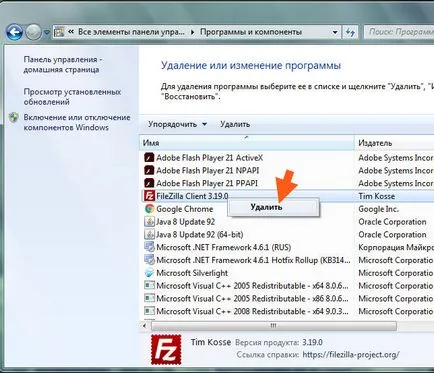
Task: Click the Google Chrome icon in list
Action: [x=149, y=209]
